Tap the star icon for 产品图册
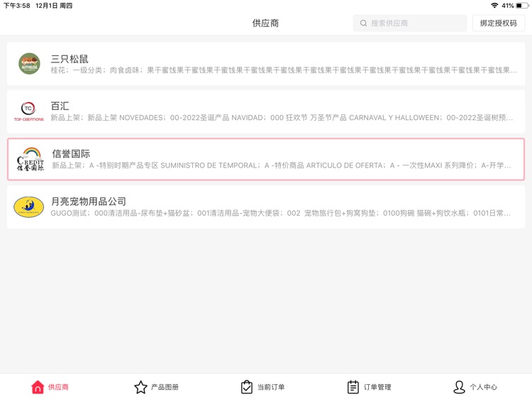The height and width of the screenshot is (399, 532). (140, 387)
